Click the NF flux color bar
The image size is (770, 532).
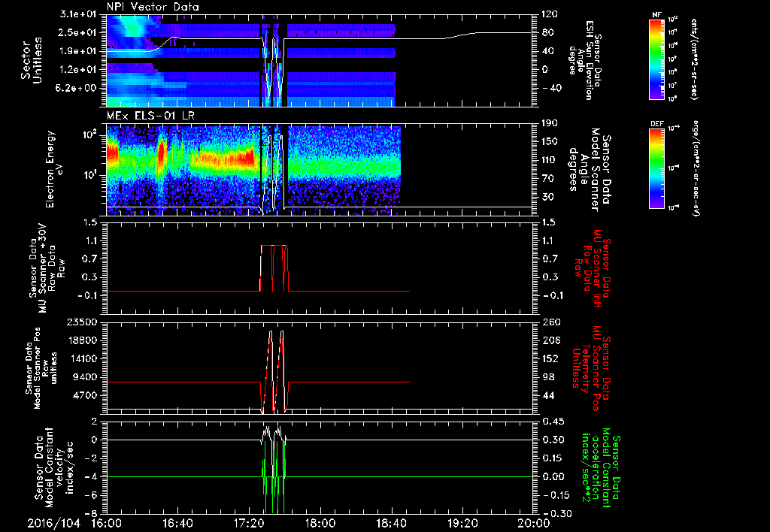coord(656,59)
